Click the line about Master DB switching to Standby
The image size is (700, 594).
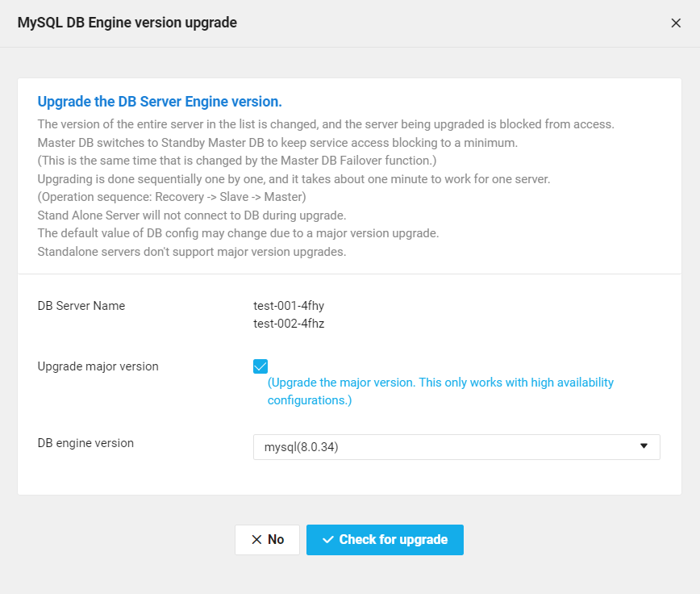click(277, 143)
